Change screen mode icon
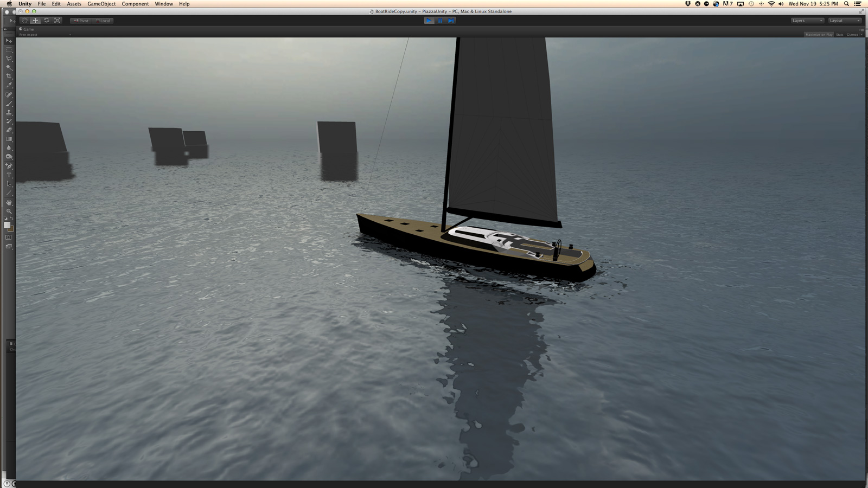 [x=9, y=247]
